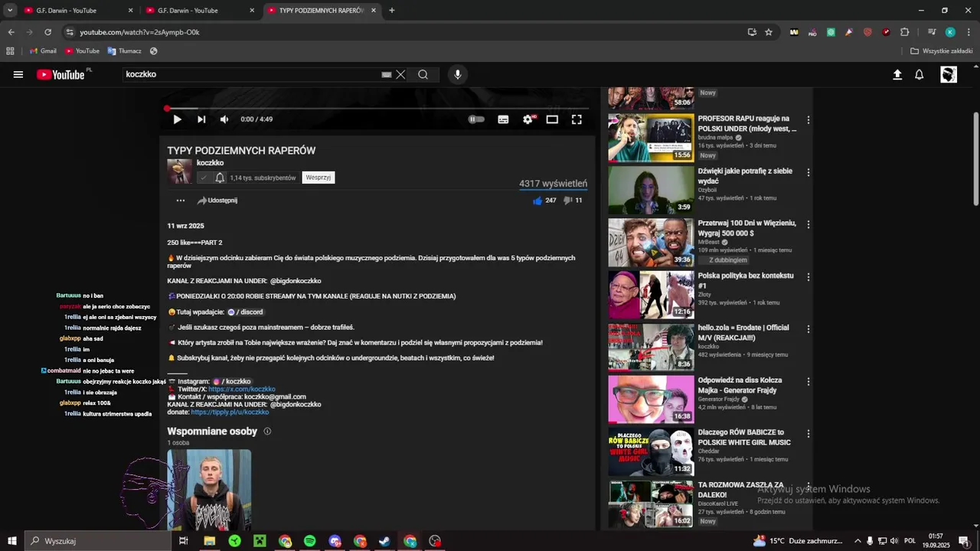Open video player settings gear
980x551 pixels.
click(x=528, y=119)
